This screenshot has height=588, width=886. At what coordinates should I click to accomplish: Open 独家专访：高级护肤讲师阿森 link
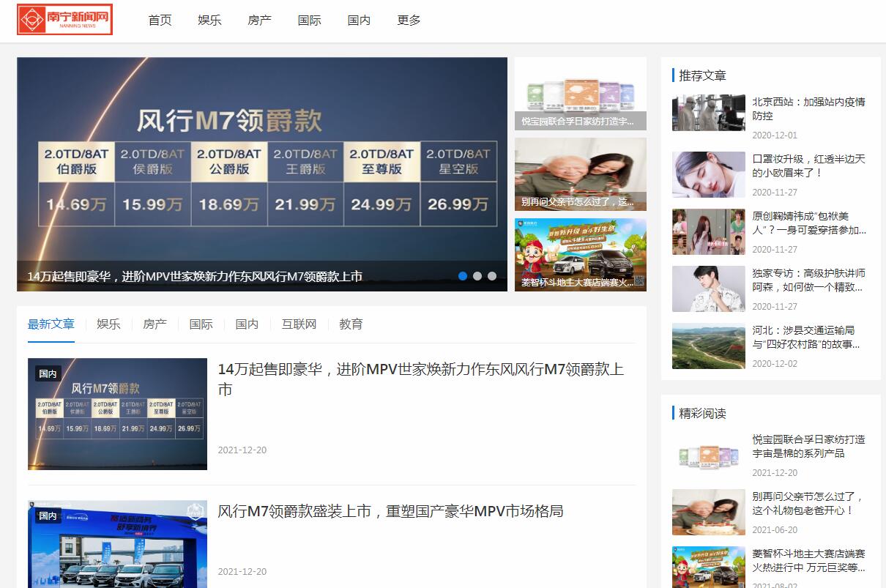(x=808, y=280)
